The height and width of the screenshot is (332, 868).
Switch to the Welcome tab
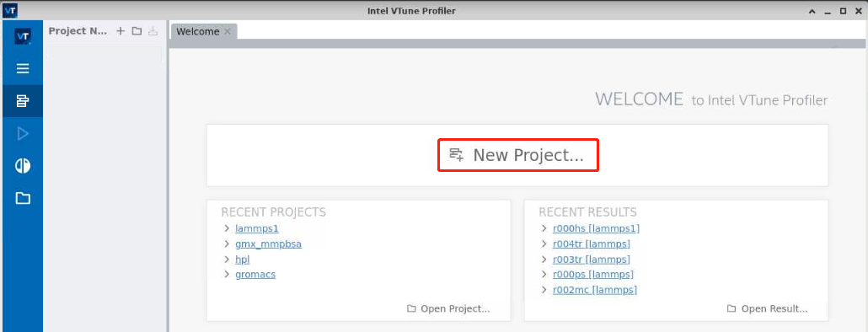(198, 31)
